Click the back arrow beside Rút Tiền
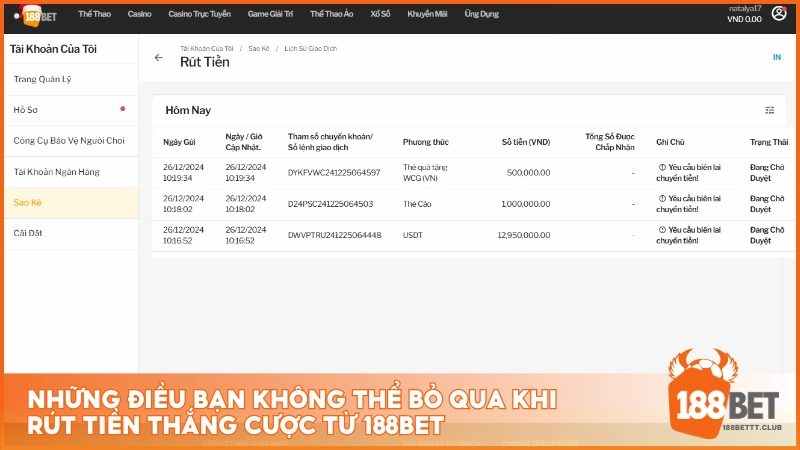Image resolution: width=800 pixels, height=450 pixels. click(x=159, y=58)
